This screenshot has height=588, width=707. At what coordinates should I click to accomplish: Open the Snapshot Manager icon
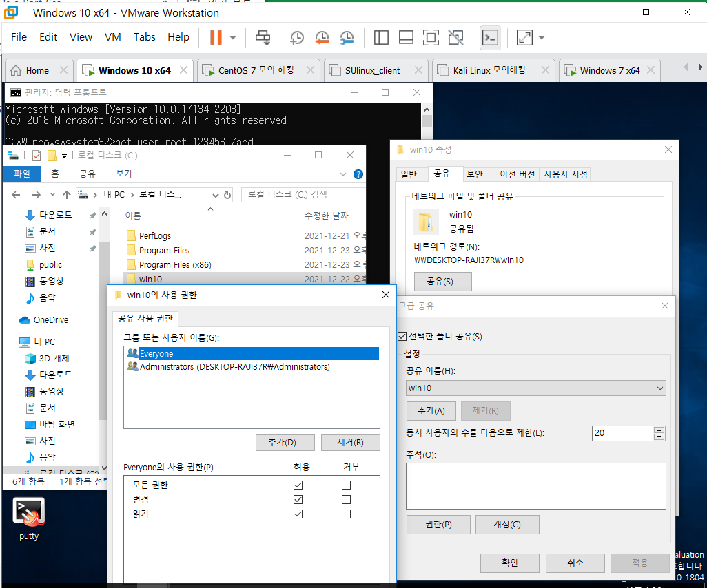[x=347, y=37]
